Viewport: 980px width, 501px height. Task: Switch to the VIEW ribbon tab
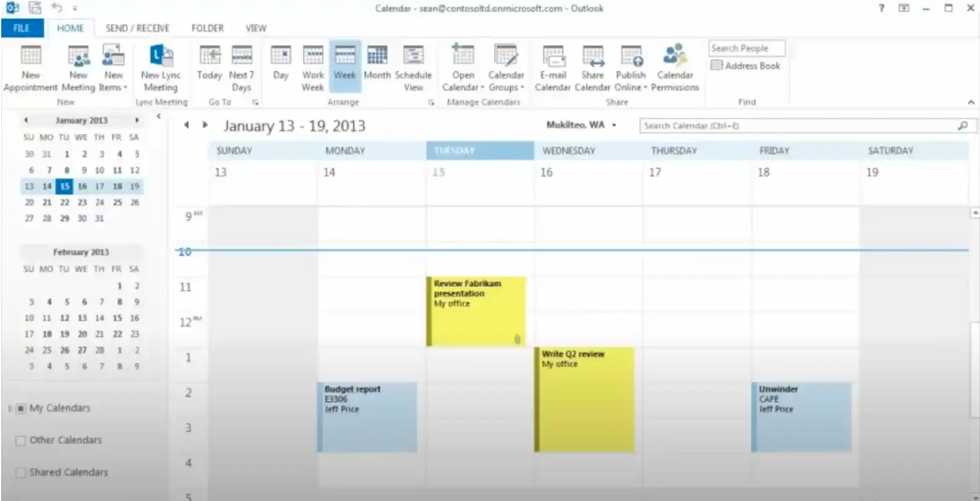click(x=256, y=29)
